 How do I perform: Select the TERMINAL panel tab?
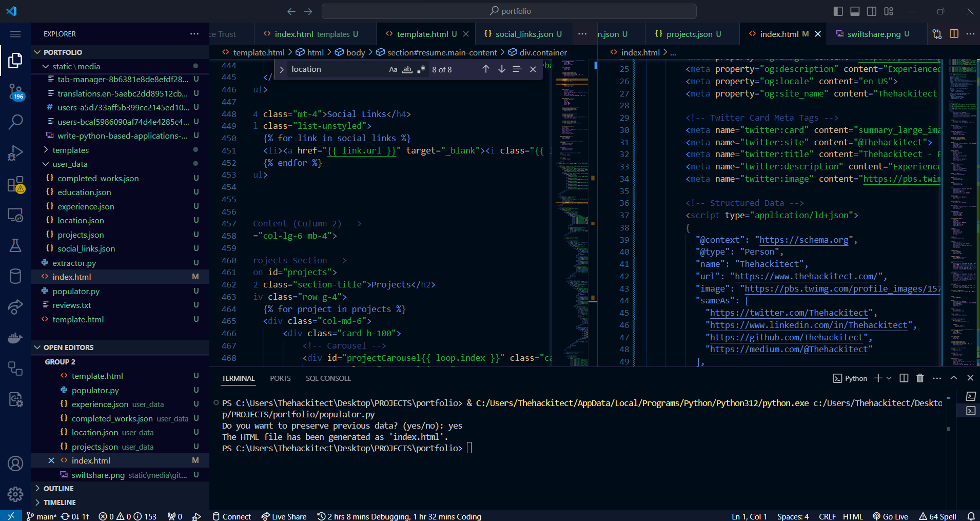[238, 378]
